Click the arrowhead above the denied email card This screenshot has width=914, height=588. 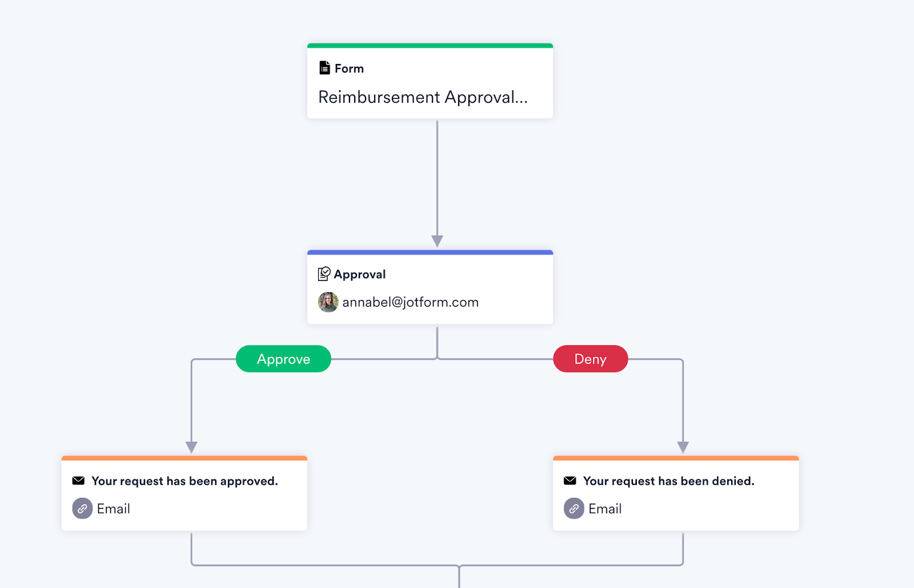(683, 447)
